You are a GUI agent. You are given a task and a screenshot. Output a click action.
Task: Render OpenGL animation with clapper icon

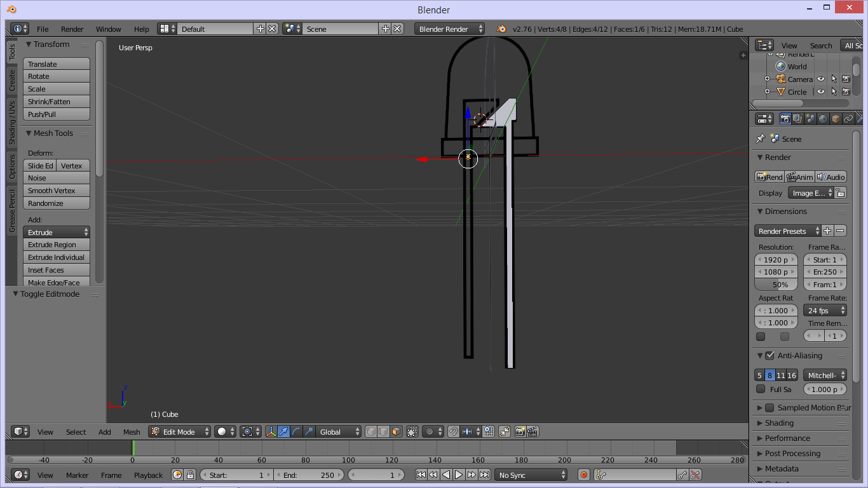(533, 431)
